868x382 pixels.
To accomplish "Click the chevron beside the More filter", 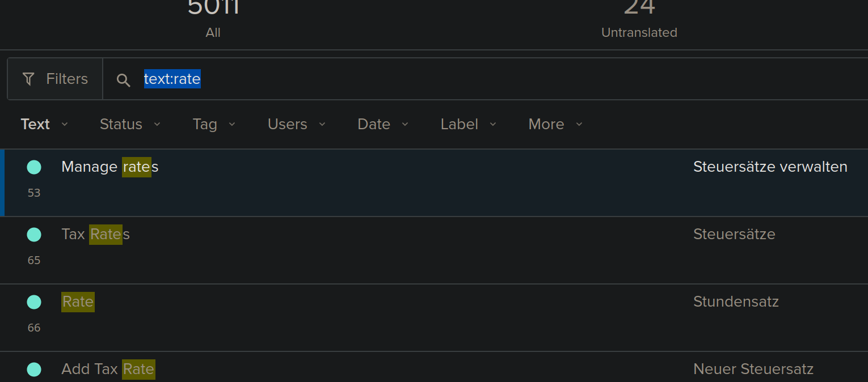I will (579, 124).
